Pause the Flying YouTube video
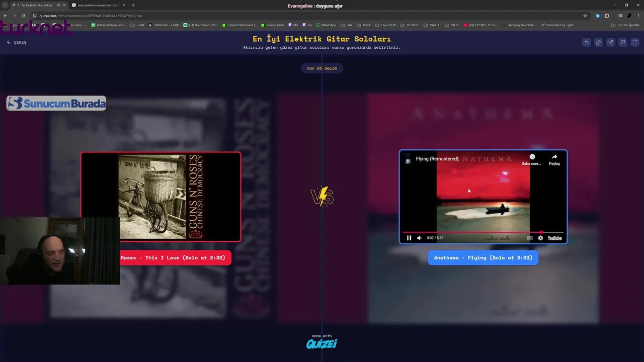Viewport: 644px width, 362px height. tap(409, 238)
